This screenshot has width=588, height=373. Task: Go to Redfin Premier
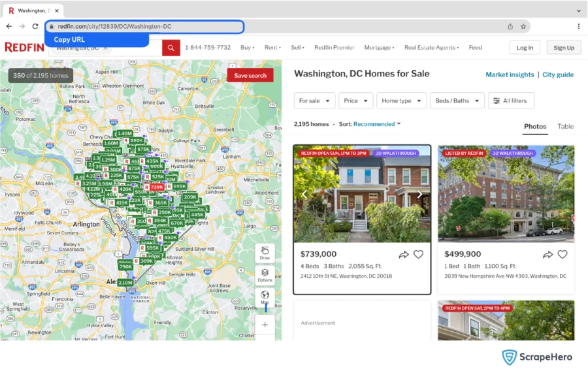[x=334, y=48]
